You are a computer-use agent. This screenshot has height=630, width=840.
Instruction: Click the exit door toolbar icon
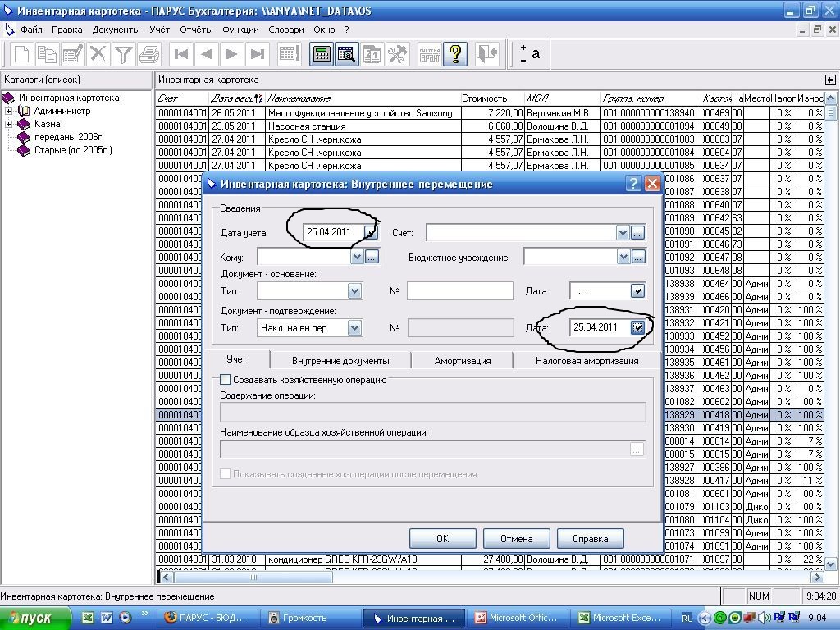click(x=487, y=55)
